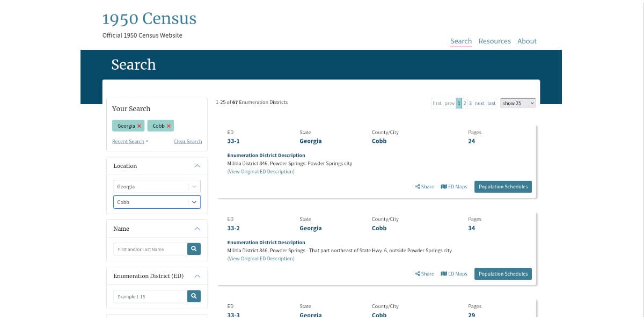Collapse the Name panel
644x322 pixels.
197,229
